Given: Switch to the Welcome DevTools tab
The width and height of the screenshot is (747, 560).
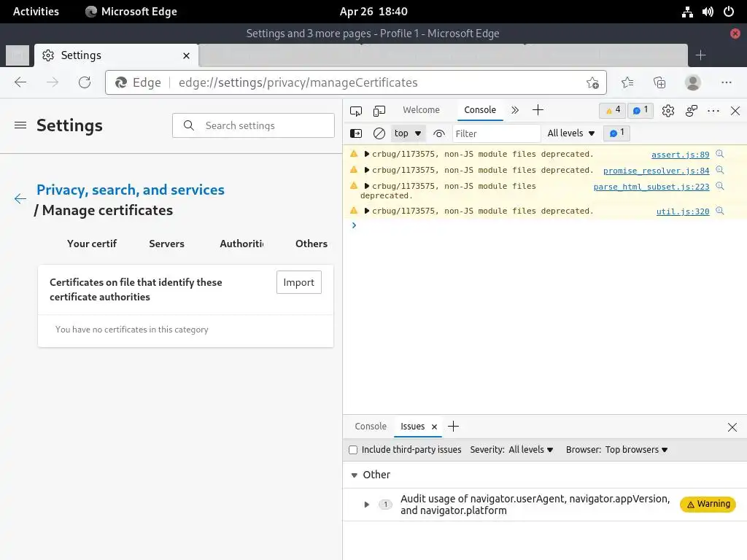Looking at the screenshot, I should [x=421, y=110].
